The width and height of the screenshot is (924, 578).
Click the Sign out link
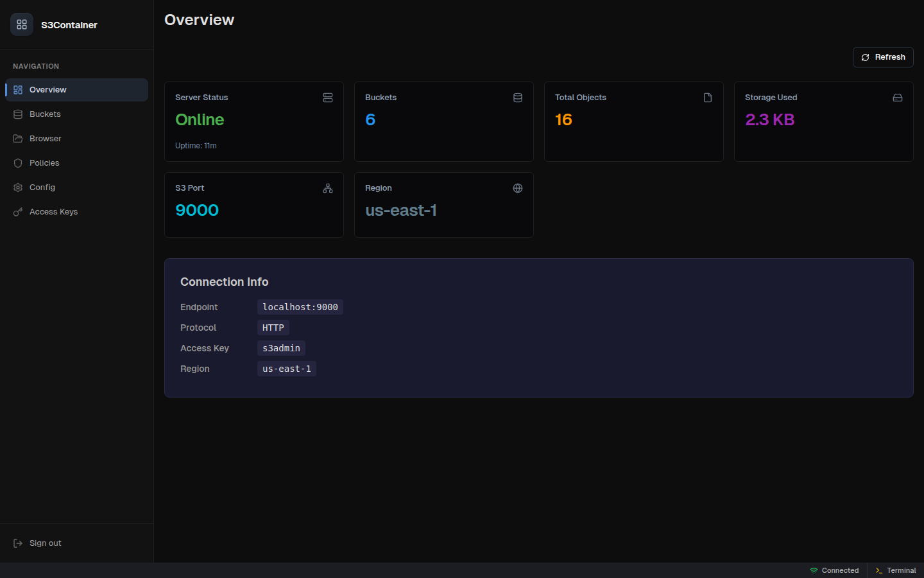point(45,543)
